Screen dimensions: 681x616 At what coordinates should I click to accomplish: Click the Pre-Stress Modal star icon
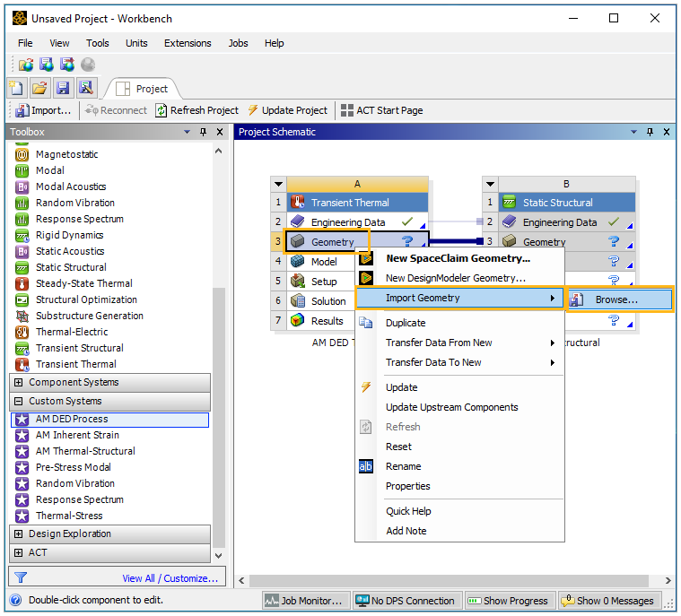[22, 467]
